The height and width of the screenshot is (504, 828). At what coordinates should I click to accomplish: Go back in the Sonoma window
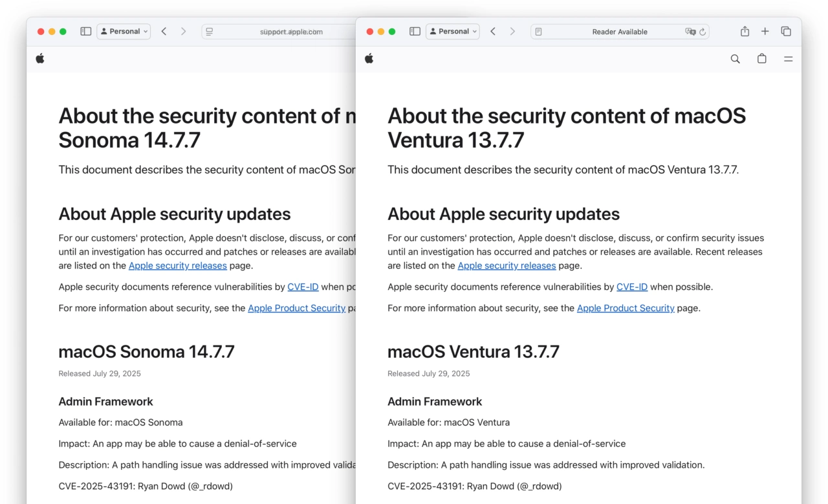164,31
